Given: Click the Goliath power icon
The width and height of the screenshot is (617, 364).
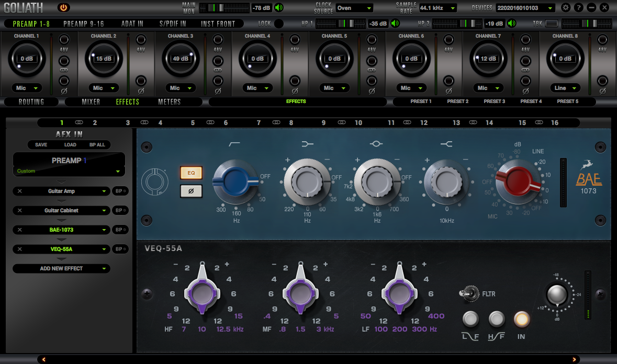Looking at the screenshot, I should [x=63, y=7].
